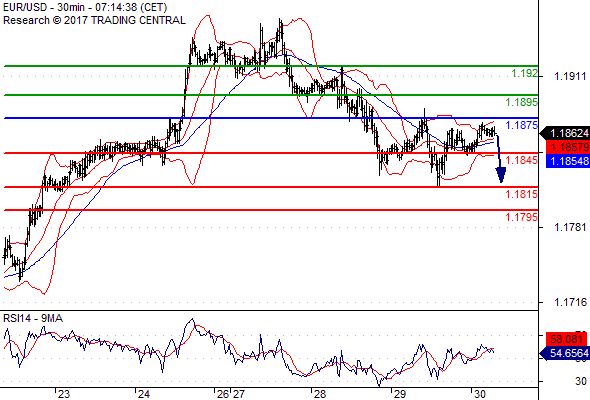
Task: Click the blue downward forecast arrow
Action: [x=500, y=159]
